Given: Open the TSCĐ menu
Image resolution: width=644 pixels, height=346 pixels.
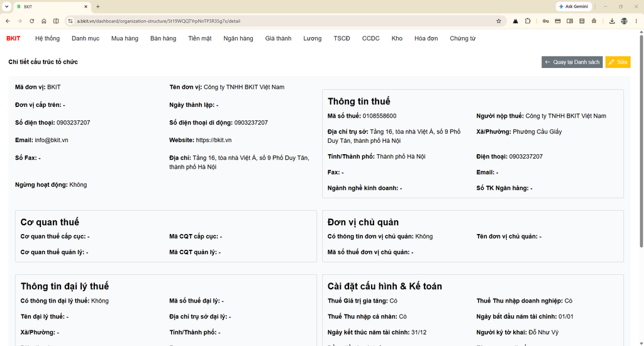Looking at the screenshot, I should pyautogui.click(x=341, y=38).
